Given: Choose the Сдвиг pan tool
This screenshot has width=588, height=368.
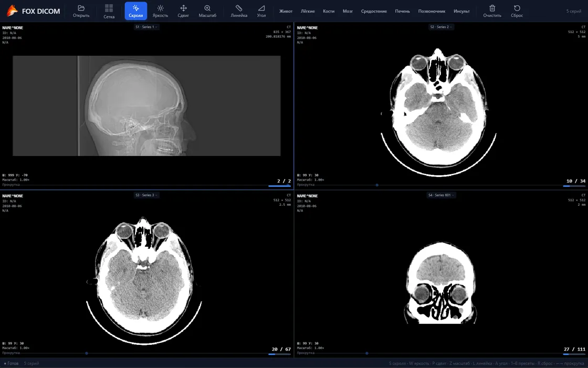Looking at the screenshot, I should coord(183,11).
